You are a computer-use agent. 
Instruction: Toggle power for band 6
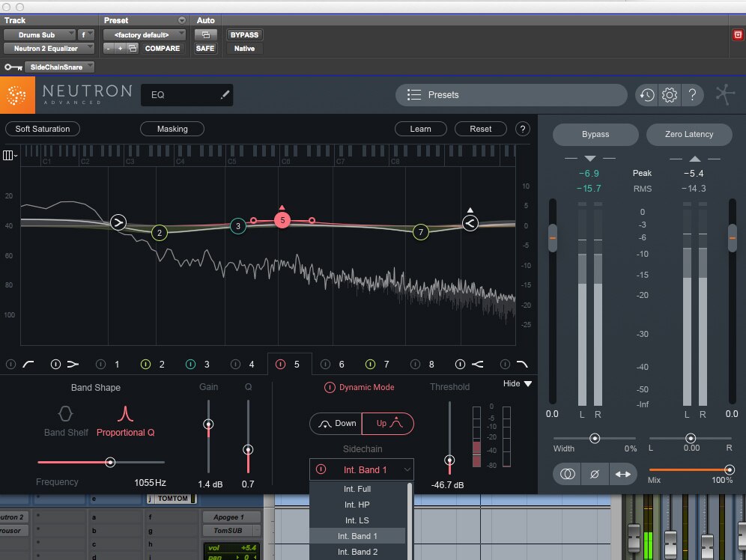(x=325, y=364)
